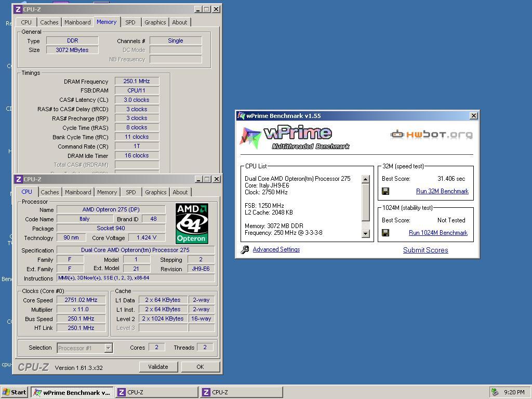
Task: Click the Revision value JH9-E6
Action: click(x=201, y=269)
